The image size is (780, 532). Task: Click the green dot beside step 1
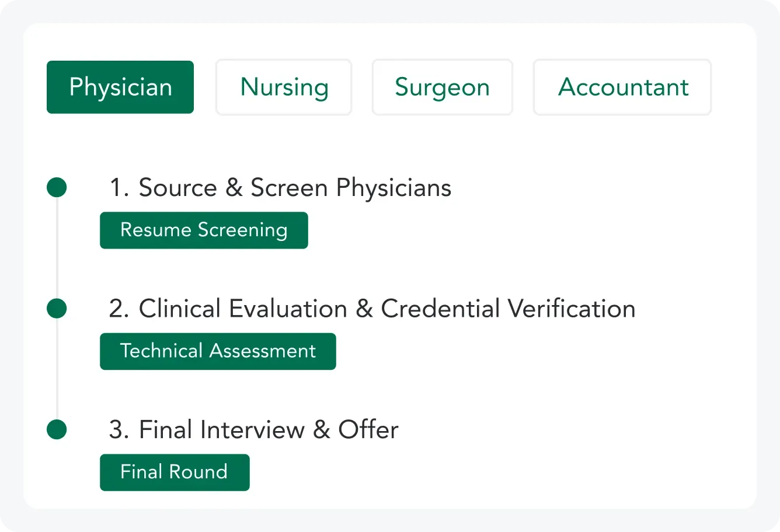57,188
